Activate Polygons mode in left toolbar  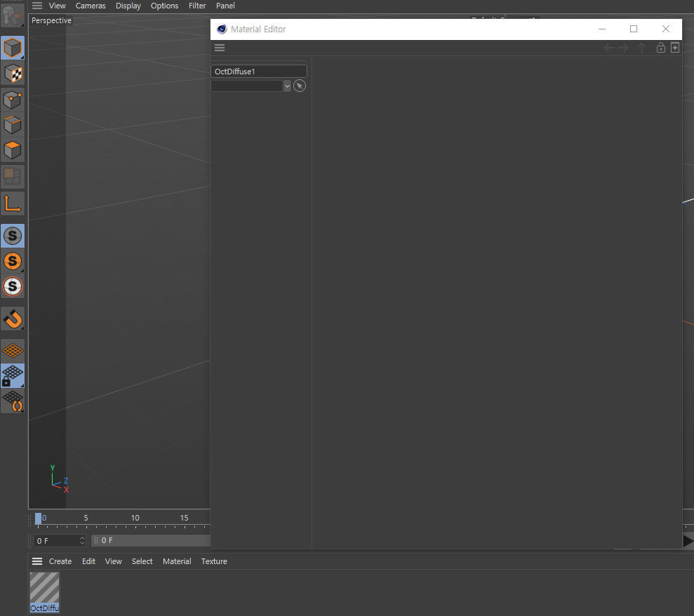(13, 150)
